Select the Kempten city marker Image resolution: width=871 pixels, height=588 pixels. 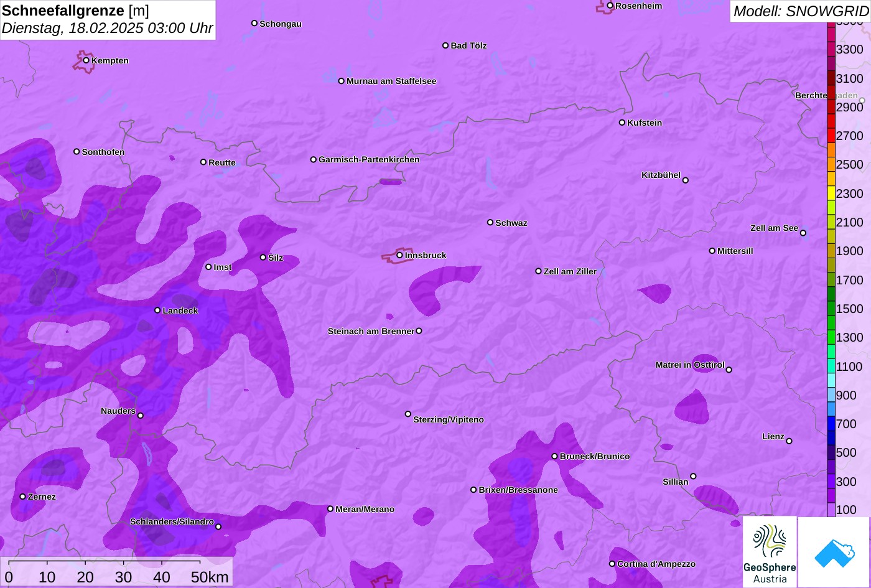click(86, 60)
